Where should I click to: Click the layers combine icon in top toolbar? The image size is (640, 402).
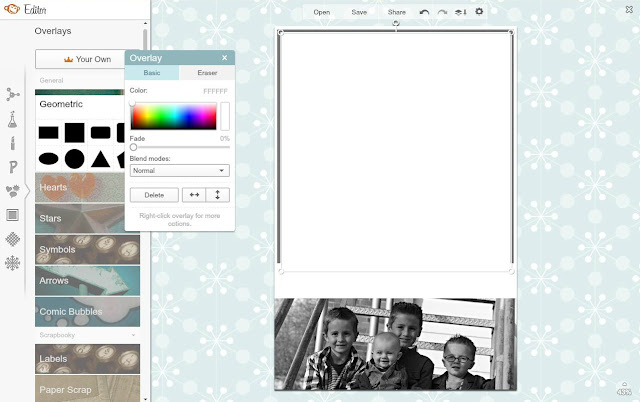click(x=460, y=12)
